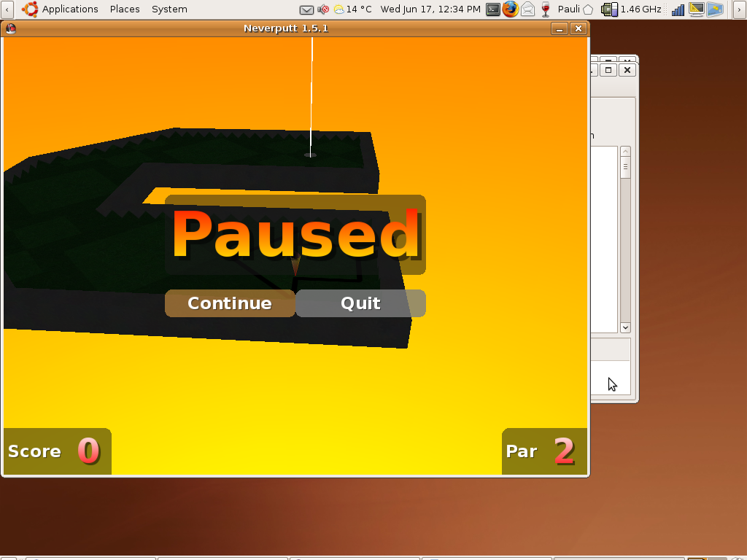Click the mail envelope indicator icon
Image resolution: width=747 pixels, height=560 pixels.
point(306,9)
